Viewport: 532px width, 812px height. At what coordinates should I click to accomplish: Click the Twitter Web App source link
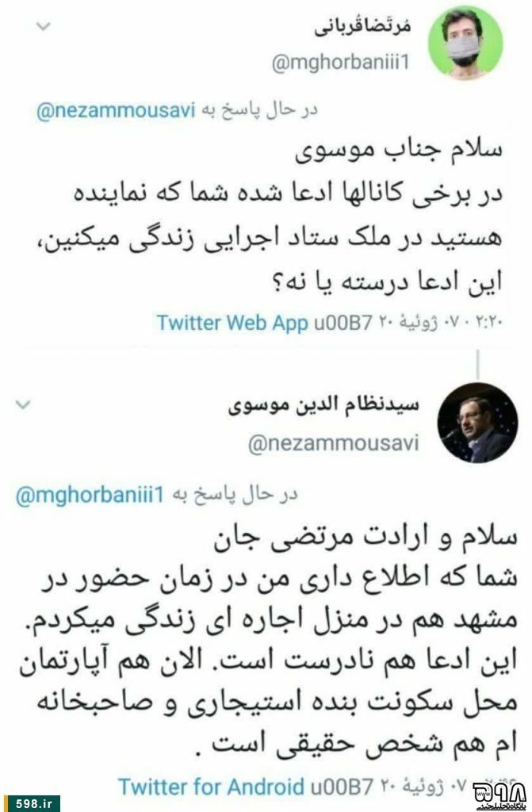coord(232,323)
